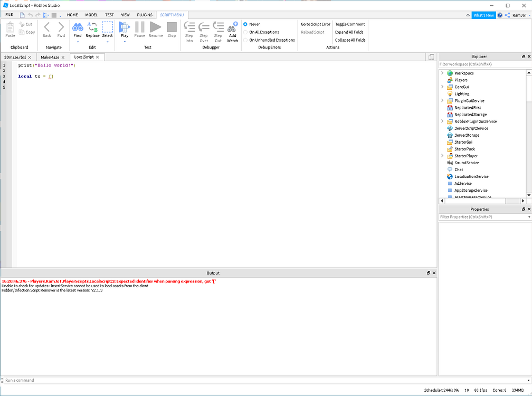Open the 3Dmaze.rbxl document tab
The width and height of the screenshot is (532, 396).
15,57
